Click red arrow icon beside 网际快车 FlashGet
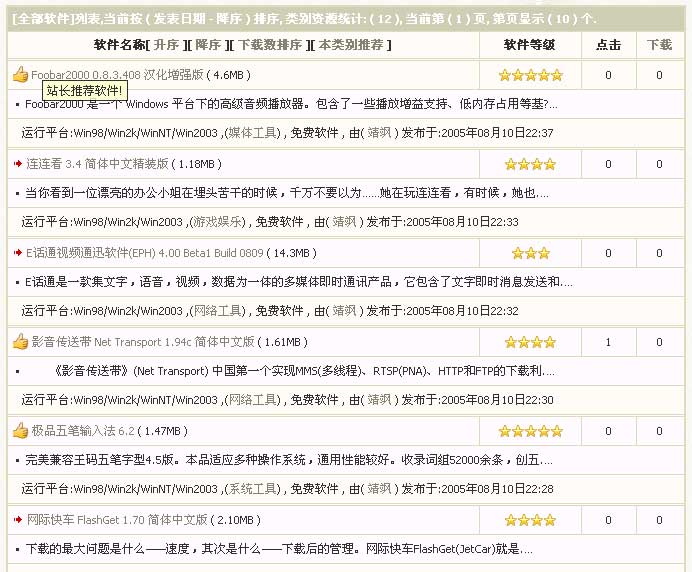 (x=18, y=519)
